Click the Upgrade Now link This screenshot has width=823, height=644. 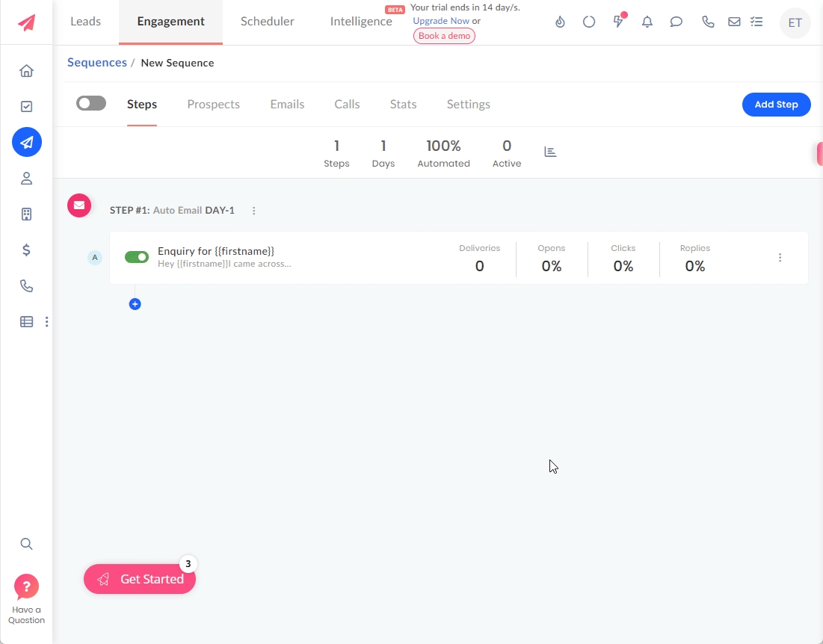click(x=441, y=21)
